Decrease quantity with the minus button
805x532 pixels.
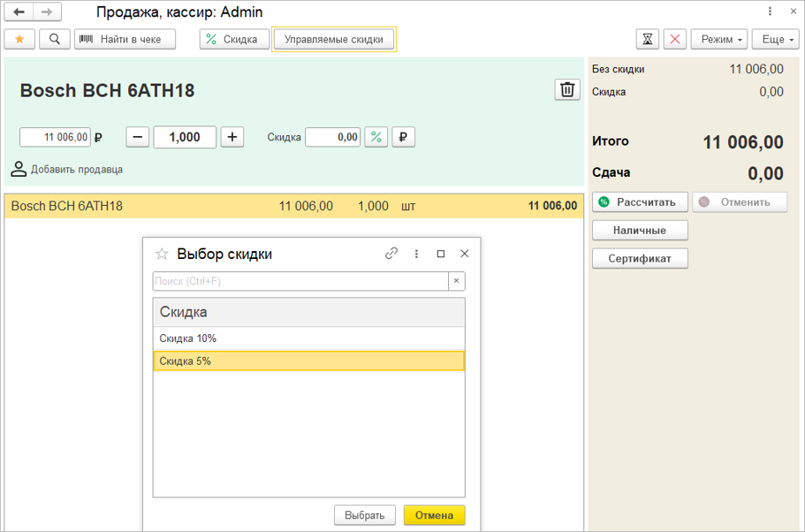(138, 137)
